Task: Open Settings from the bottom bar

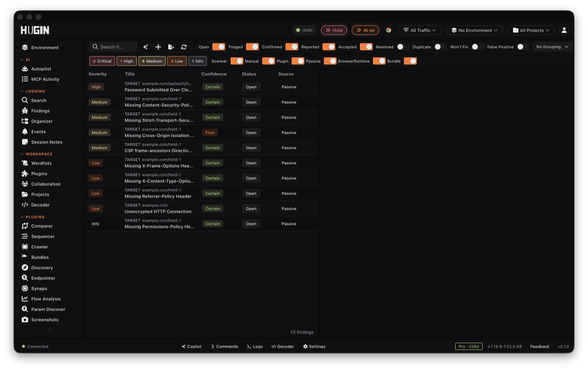Action: (x=314, y=346)
